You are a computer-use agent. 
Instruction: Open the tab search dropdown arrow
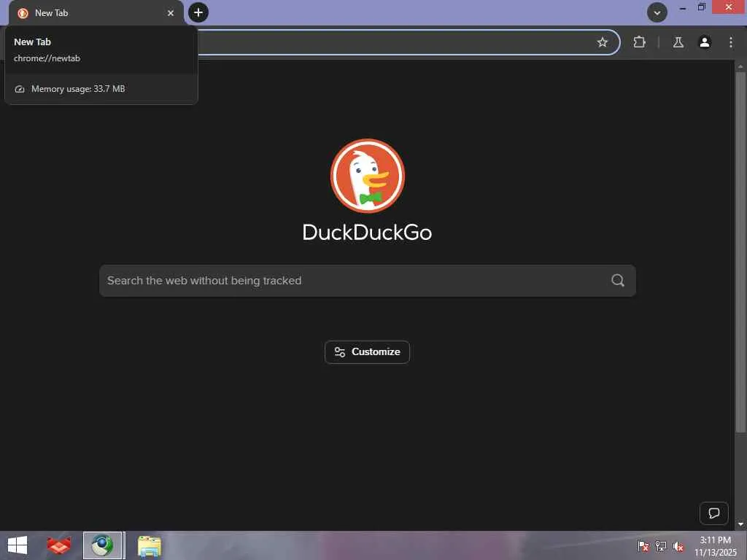coord(657,13)
